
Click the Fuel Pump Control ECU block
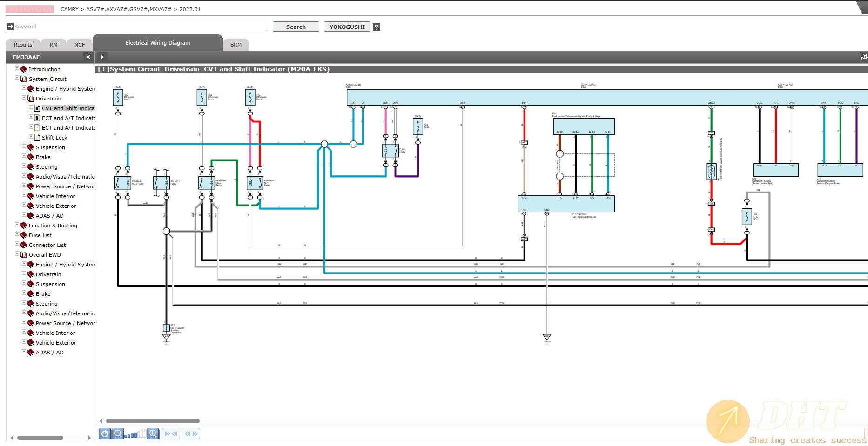pyautogui.click(x=566, y=204)
